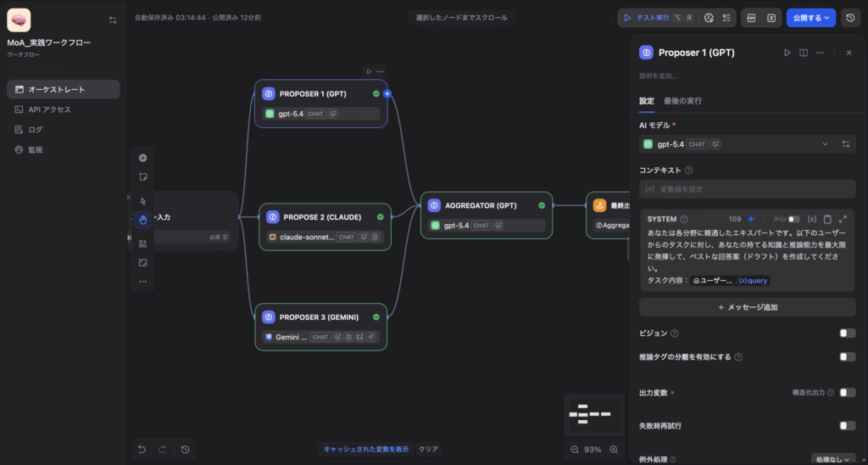Open conversation variables (x) box icon
This screenshot has height=465, width=868.
coord(771,18)
